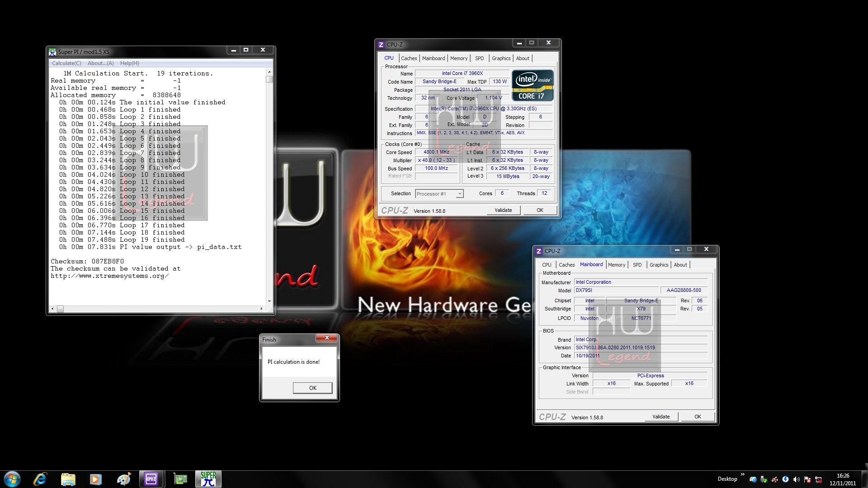
Task: Click Super PI horizontal scrollbar left arrow
Action: click(53, 309)
